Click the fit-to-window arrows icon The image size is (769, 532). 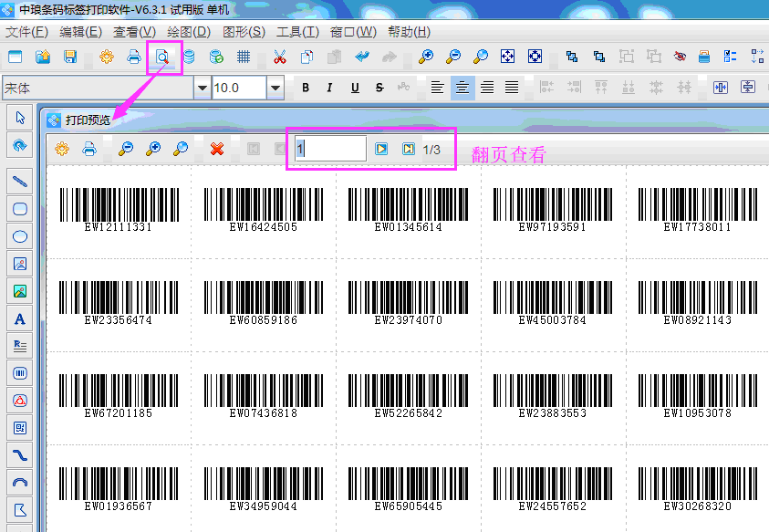[507, 57]
